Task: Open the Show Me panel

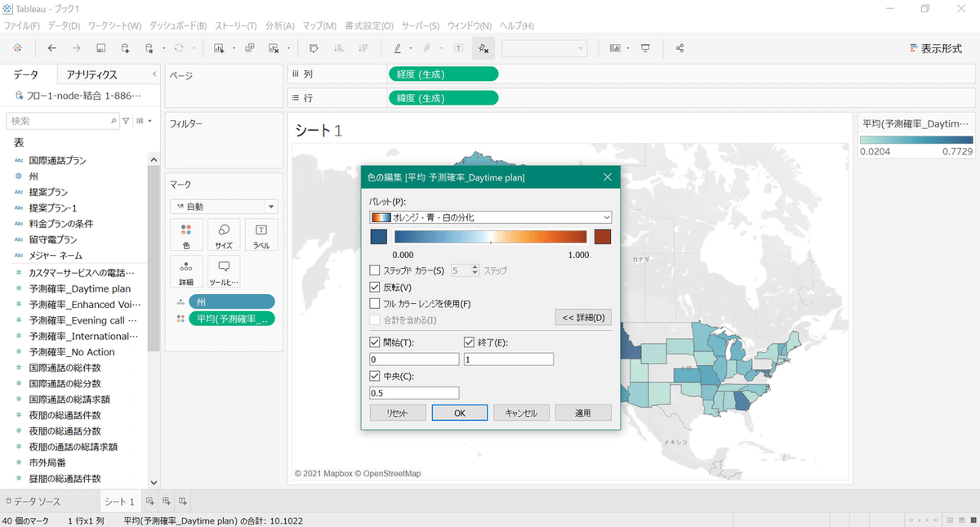Action: point(936,48)
